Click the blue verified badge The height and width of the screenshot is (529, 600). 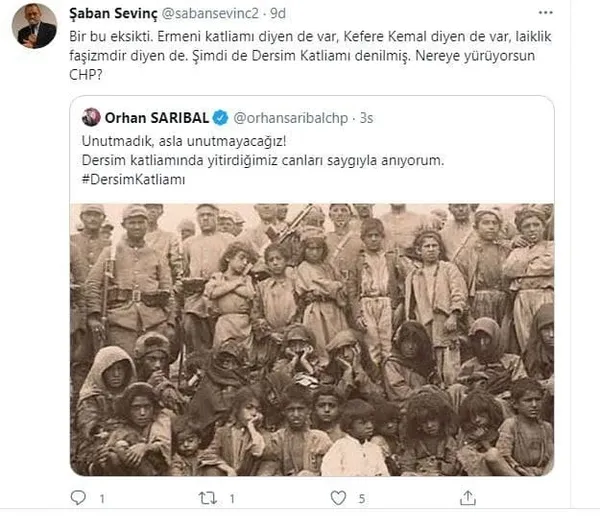pyautogui.click(x=220, y=118)
